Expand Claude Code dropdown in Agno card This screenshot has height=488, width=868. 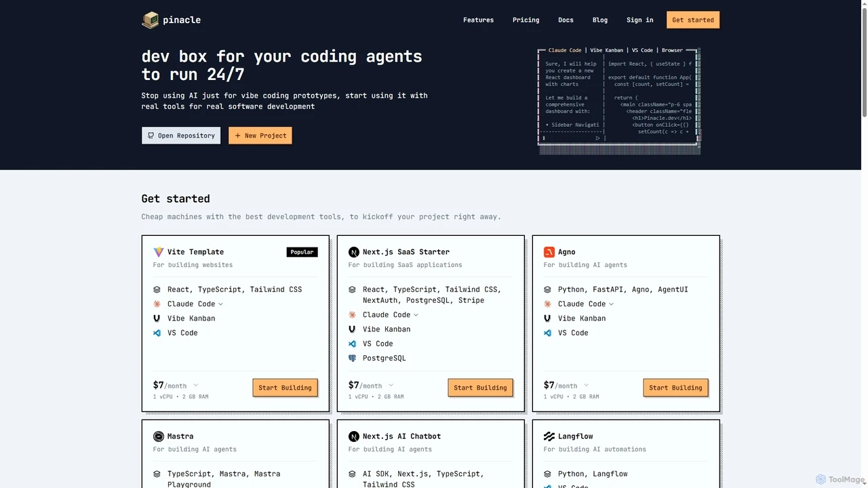coord(611,304)
